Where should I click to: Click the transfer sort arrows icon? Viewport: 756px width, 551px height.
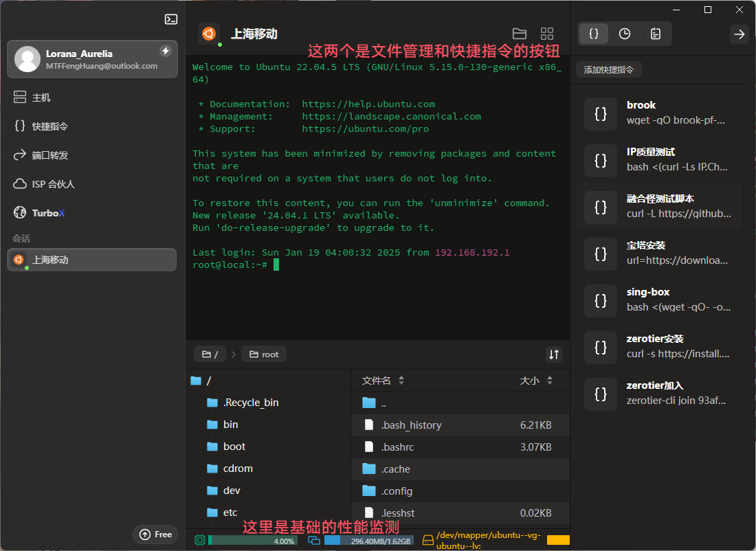pos(553,355)
